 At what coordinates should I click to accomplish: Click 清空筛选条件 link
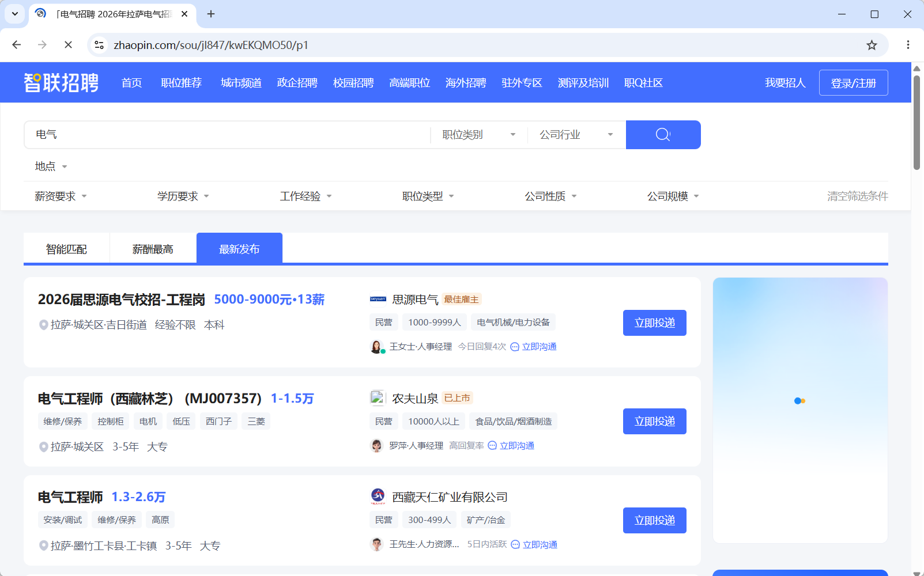coord(858,196)
